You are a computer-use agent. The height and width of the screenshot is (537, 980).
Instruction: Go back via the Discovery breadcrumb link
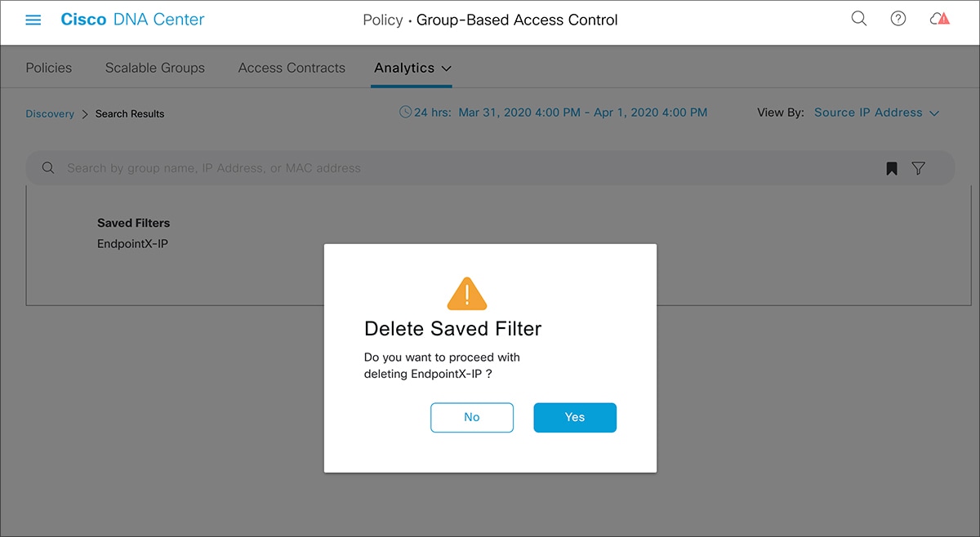click(x=50, y=114)
